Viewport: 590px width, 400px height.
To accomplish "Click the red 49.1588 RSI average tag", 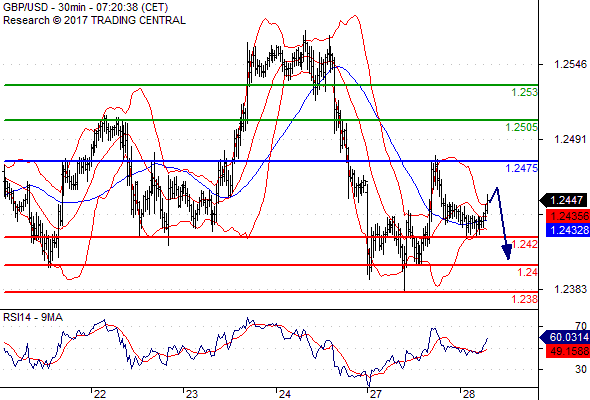I will [568, 351].
